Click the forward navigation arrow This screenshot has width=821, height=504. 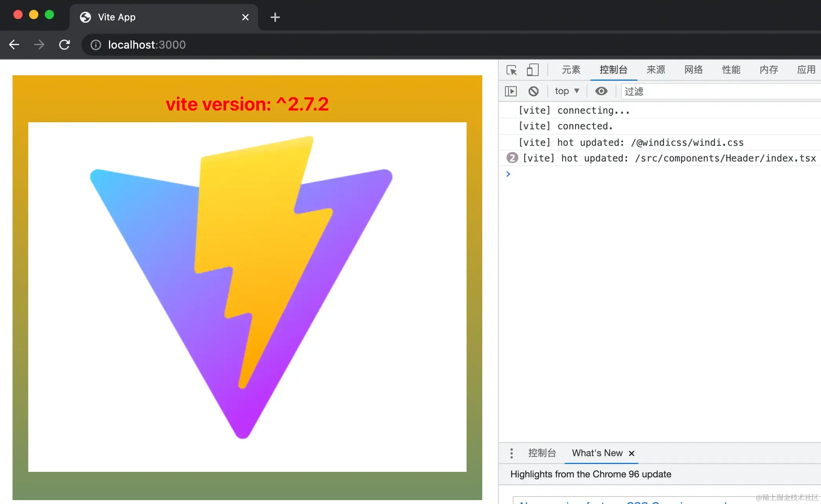click(39, 45)
